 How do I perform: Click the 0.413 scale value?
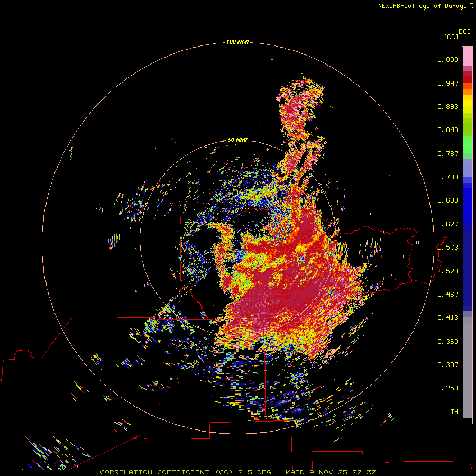click(448, 318)
